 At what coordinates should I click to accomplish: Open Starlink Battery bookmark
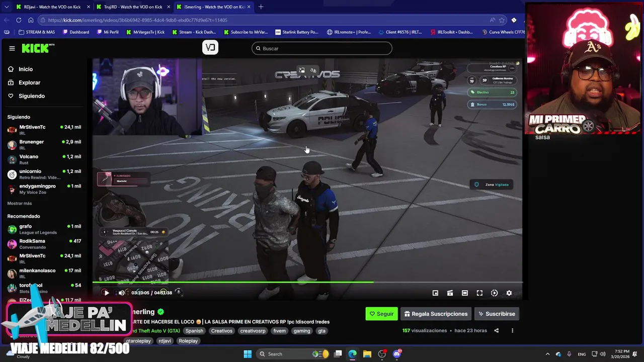click(x=296, y=32)
